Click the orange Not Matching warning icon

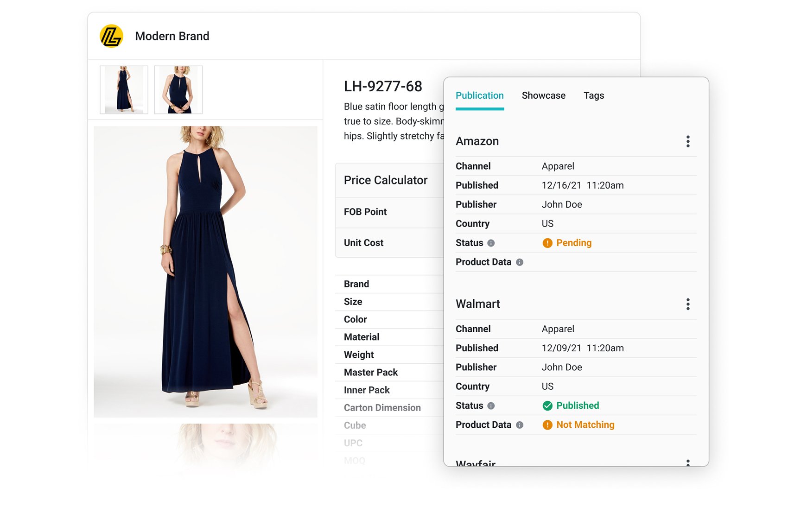[547, 425]
